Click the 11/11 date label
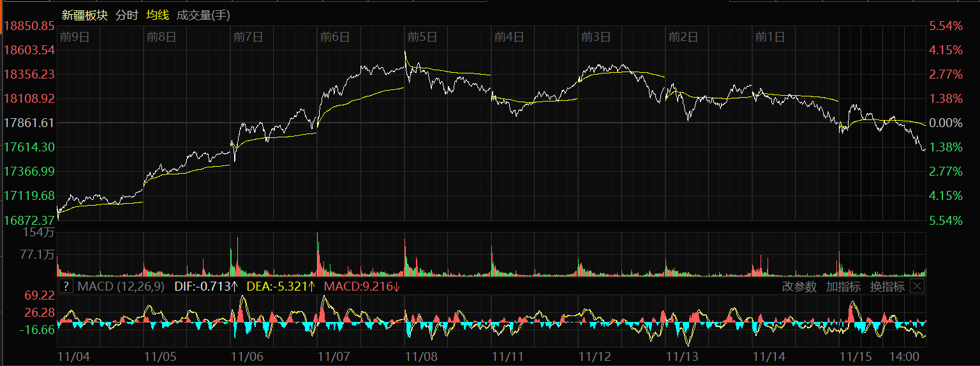 [509, 355]
